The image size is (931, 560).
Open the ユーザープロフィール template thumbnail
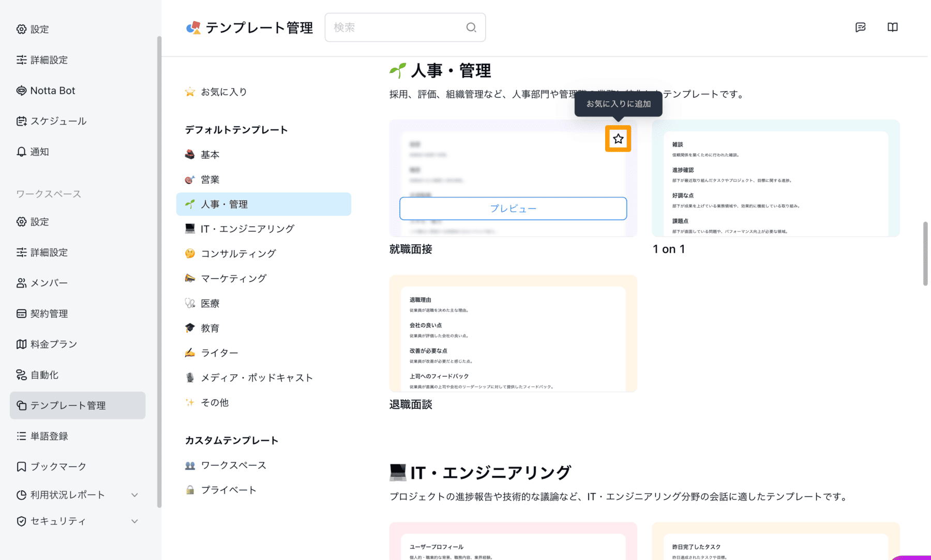point(513,541)
